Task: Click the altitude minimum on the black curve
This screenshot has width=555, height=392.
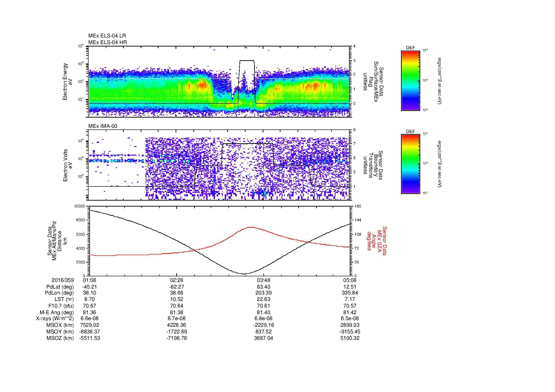Action: [244, 274]
